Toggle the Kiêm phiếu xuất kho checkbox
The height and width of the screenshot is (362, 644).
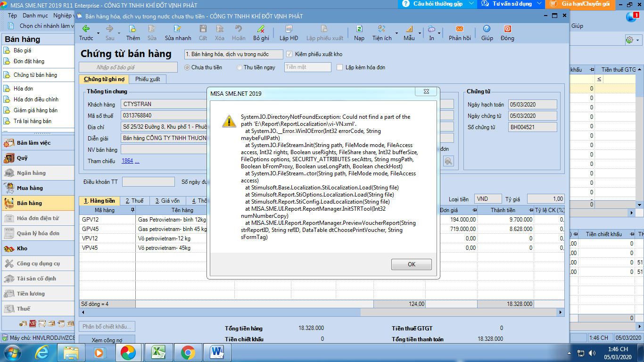290,54
